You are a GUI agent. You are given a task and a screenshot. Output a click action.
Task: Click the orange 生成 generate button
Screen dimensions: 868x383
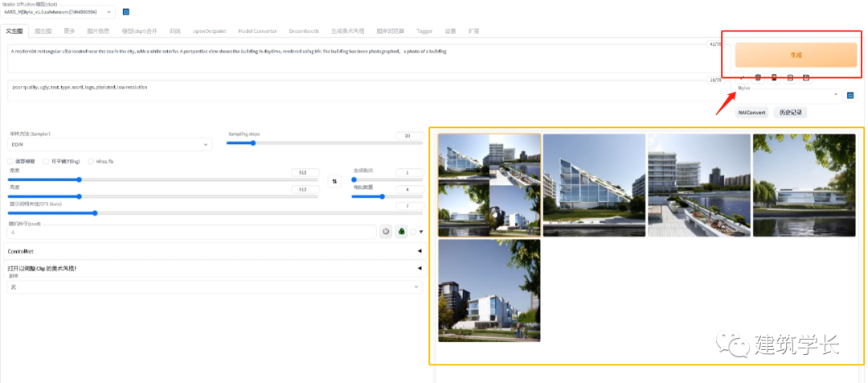click(x=796, y=55)
